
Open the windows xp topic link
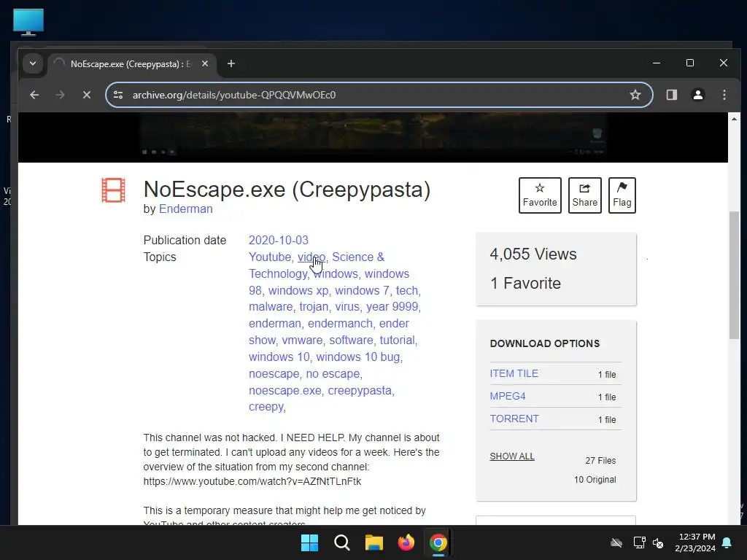point(298,290)
